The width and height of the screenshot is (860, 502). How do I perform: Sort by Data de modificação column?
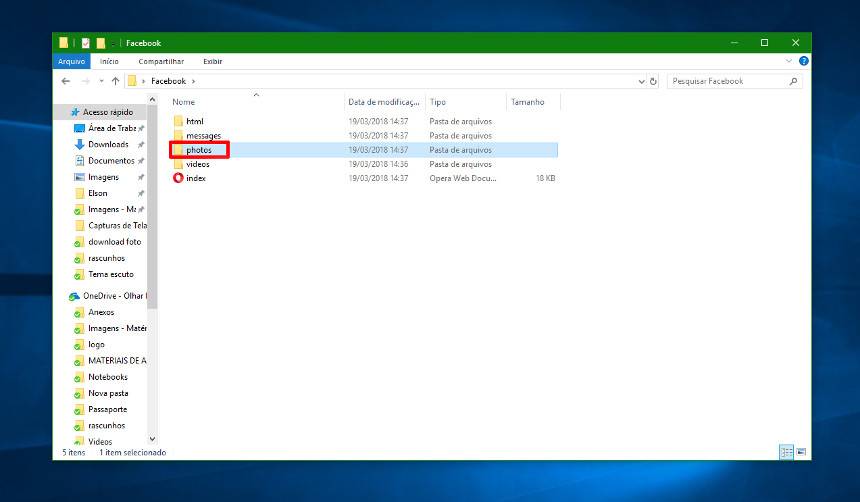click(x=384, y=102)
